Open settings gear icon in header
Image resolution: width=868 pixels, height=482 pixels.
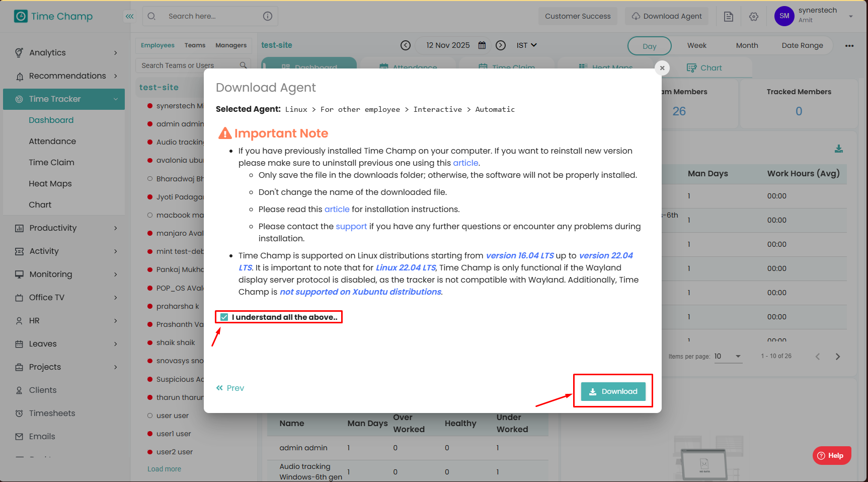[x=754, y=17]
